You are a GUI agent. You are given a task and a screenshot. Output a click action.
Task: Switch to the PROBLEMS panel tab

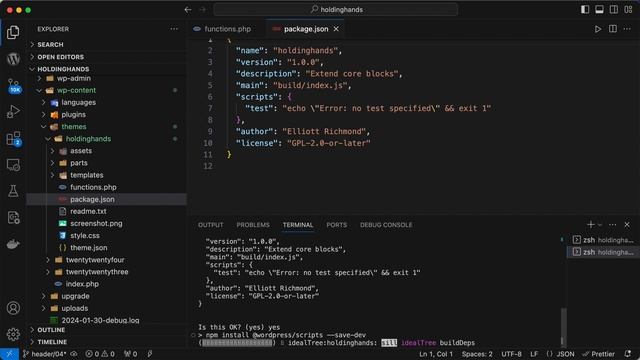coord(253,225)
